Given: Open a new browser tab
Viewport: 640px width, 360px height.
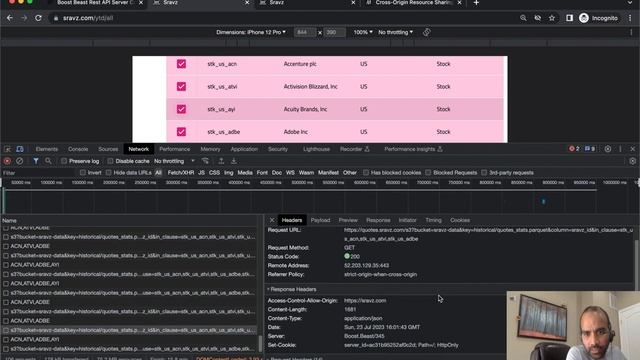Looking at the screenshot, I should [x=476, y=3].
